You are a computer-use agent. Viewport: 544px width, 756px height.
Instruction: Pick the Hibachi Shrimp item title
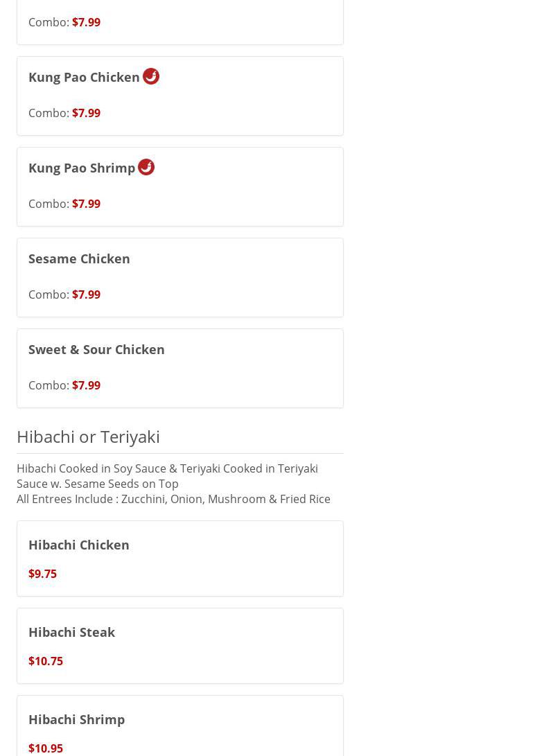point(76,719)
